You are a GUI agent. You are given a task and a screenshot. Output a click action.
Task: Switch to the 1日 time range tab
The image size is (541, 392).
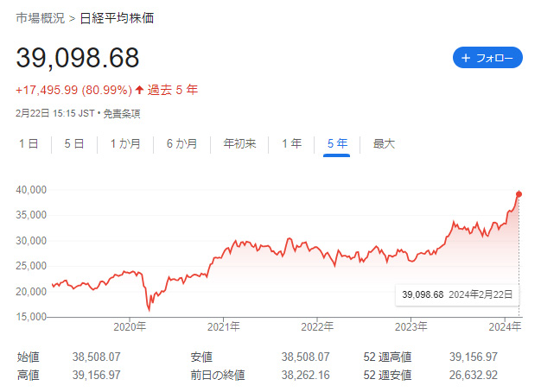29,144
